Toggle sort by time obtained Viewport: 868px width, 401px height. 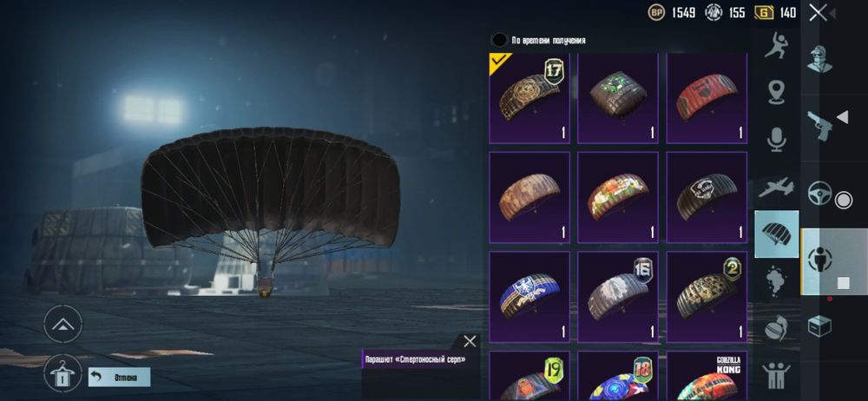500,40
